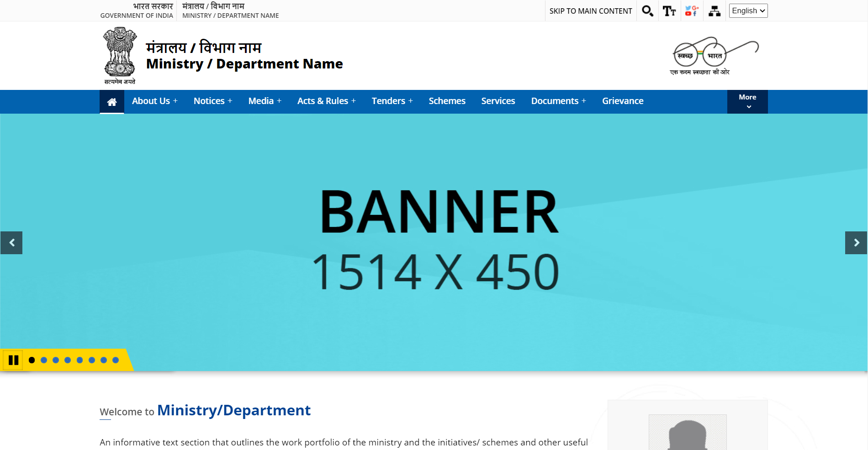Select the first banner slide dot

[32, 360]
